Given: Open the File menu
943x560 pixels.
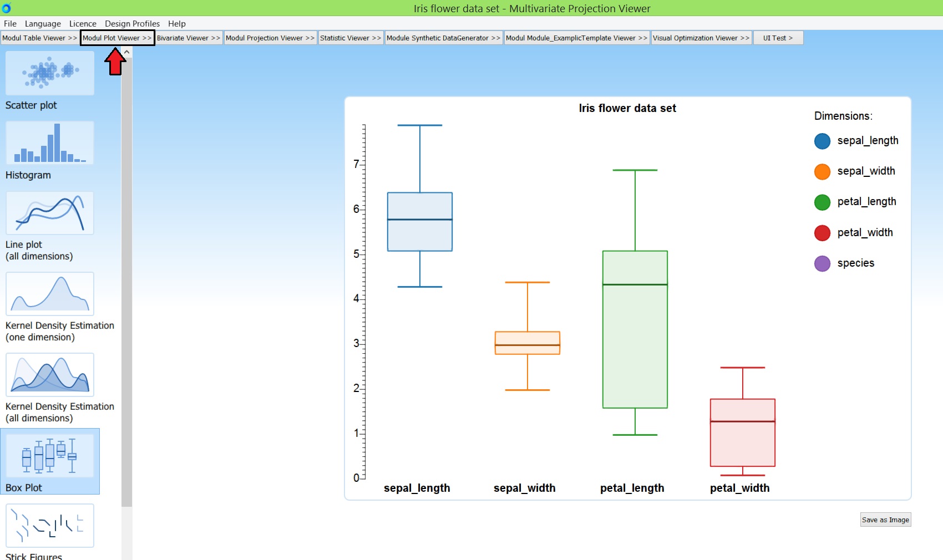Looking at the screenshot, I should [x=9, y=23].
